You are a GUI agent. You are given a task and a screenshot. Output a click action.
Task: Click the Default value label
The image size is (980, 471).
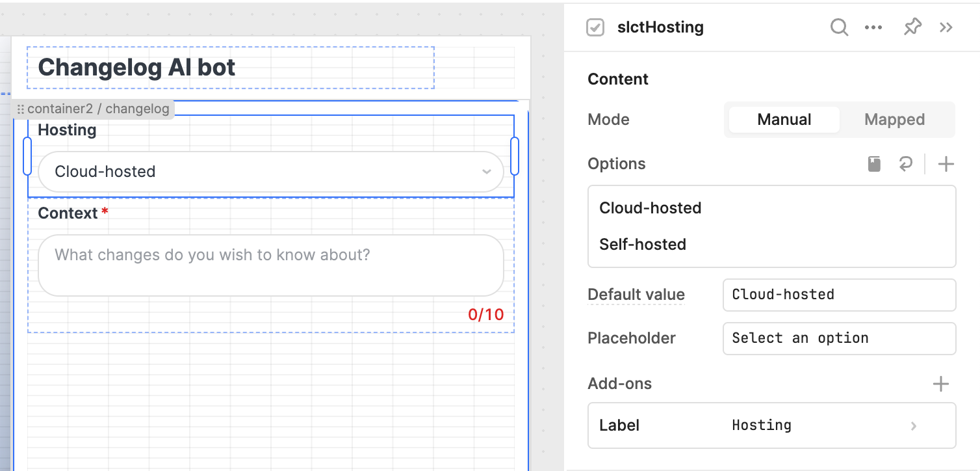pos(636,295)
